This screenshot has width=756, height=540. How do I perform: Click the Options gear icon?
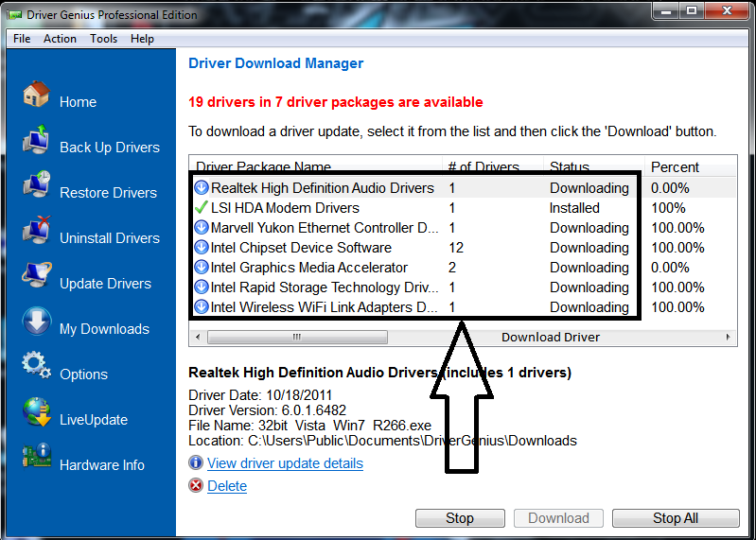36,366
